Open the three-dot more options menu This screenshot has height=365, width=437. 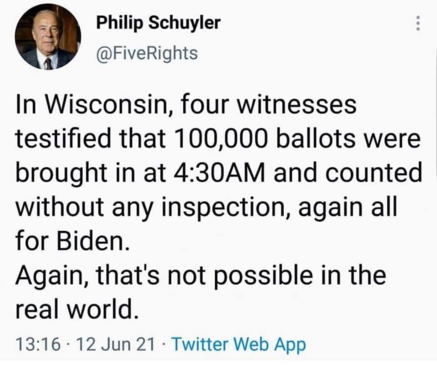point(418,23)
